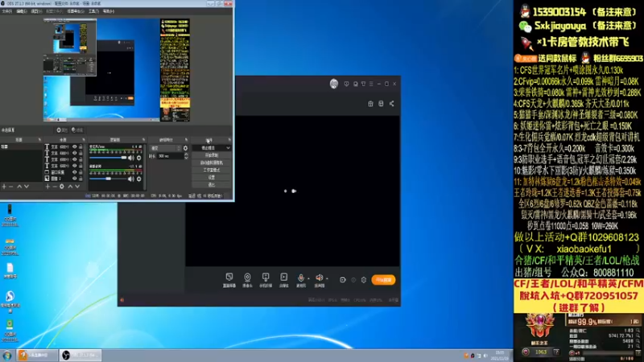This screenshot has height=362, width=644.
Task: Open the hamburger menu in the streaming app title bar
Action: pos(371,84)
